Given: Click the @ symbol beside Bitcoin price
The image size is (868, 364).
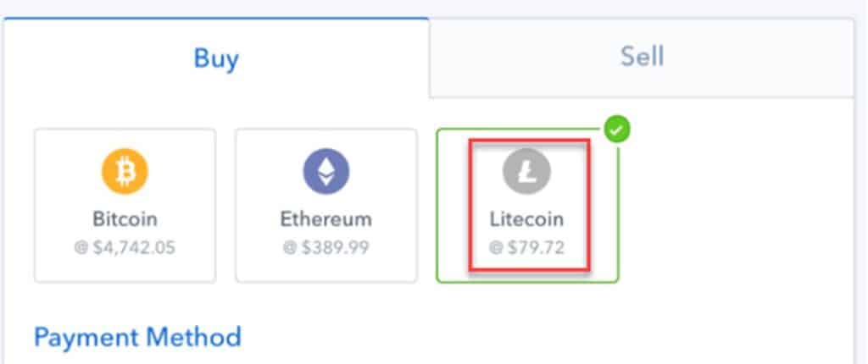Looking at the screenshot, I should tap(81, 247).
